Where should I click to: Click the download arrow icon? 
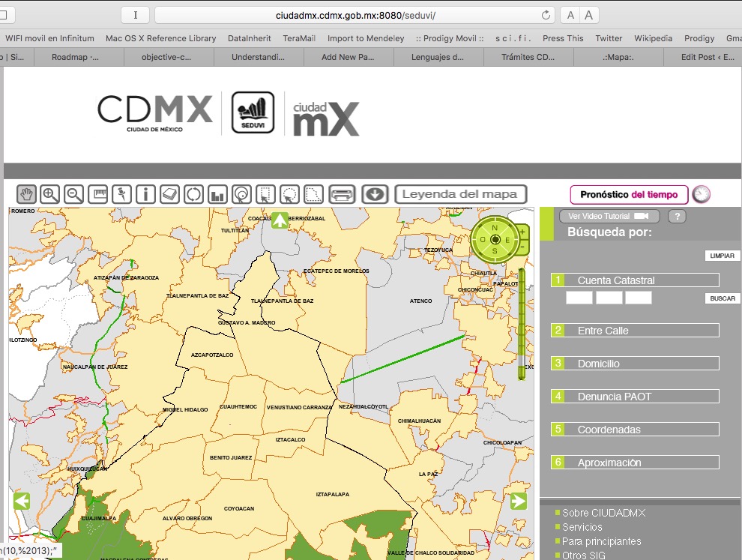[375, 194]
